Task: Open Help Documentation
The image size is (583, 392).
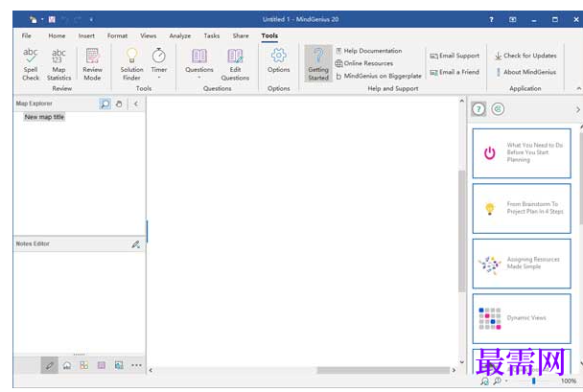Action: click(369, 51)
